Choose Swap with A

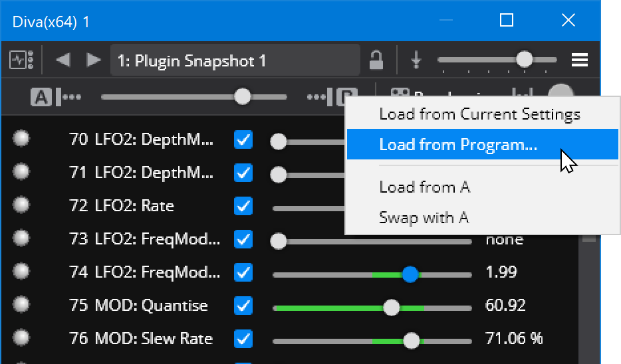pos(483,218)
